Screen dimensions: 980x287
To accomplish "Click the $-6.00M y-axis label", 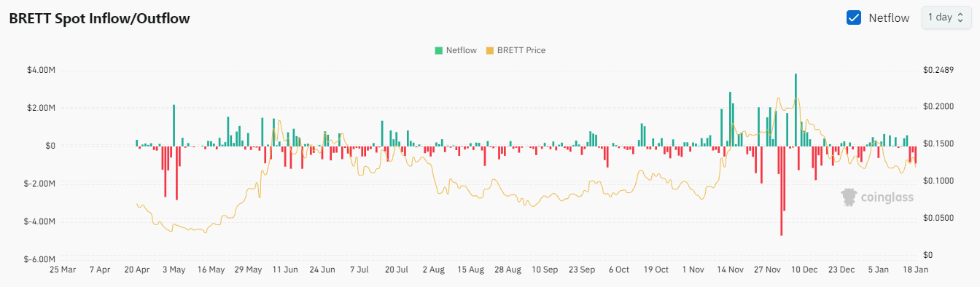I will click(x=39, y=259).
